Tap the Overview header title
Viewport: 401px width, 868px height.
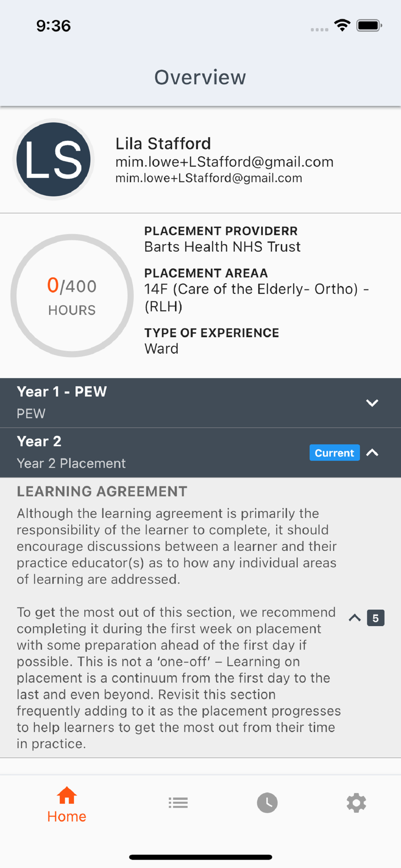[200, 77]
